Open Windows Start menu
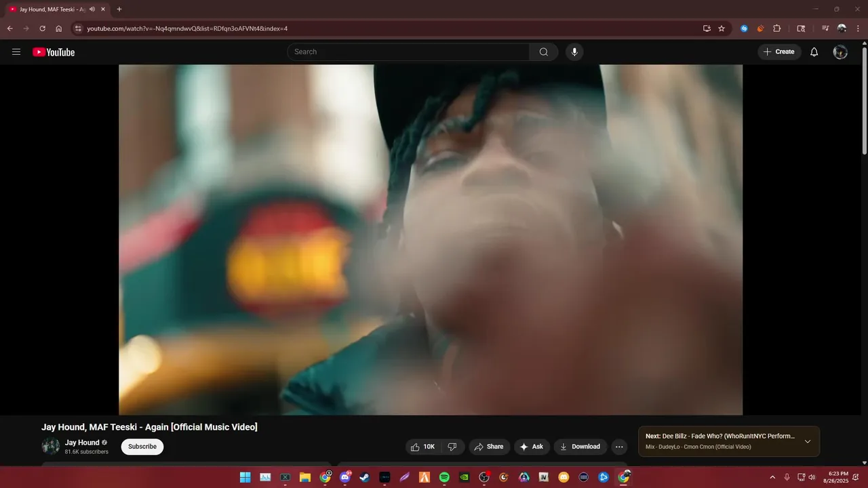The height and width of the screenshot is (488, 868). (x=245, y=477)
